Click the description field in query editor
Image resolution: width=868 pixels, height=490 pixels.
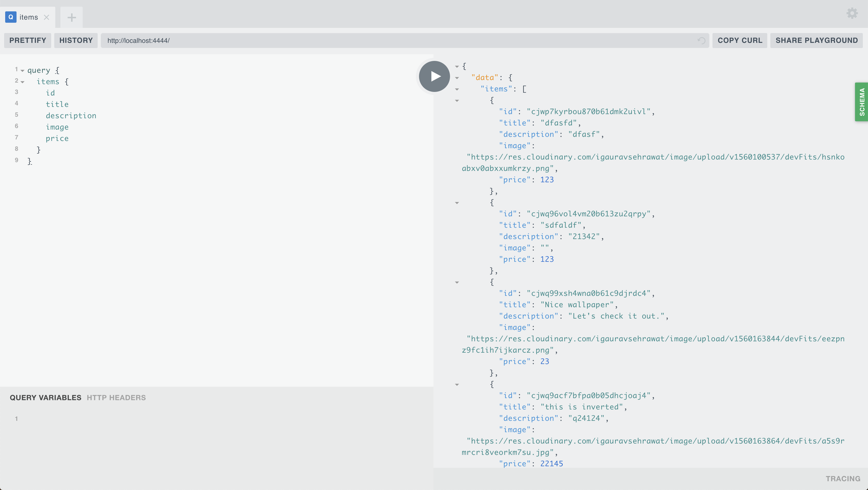click(71, 115)
